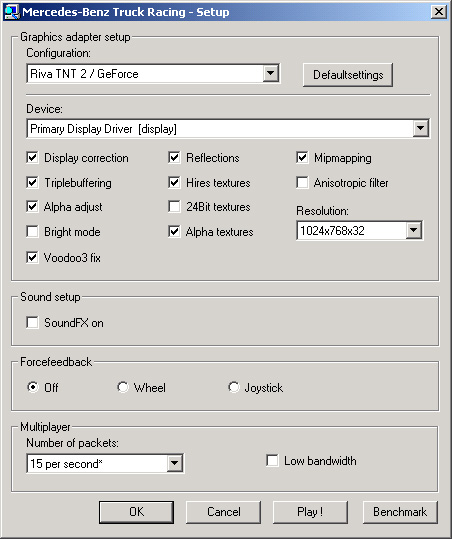Open the Configuration dropdown arrow
The image size is (452, 539).
coord(271,73)
